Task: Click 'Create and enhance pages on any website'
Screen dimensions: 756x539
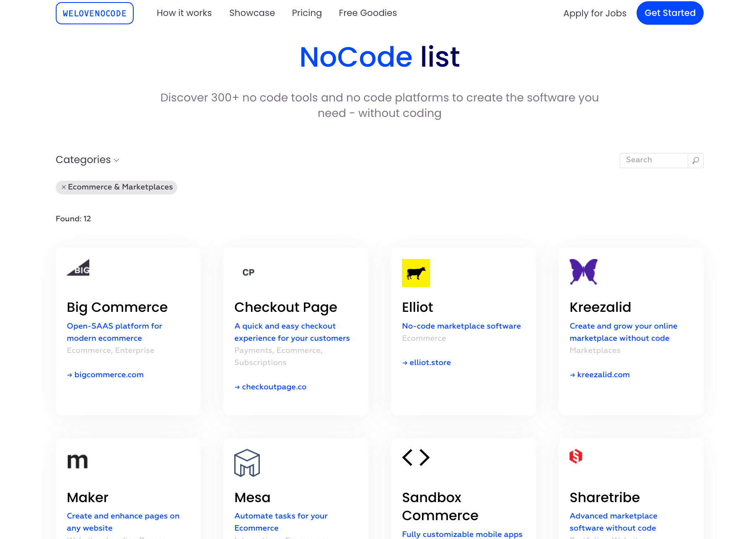Action: tap(123, 522)
